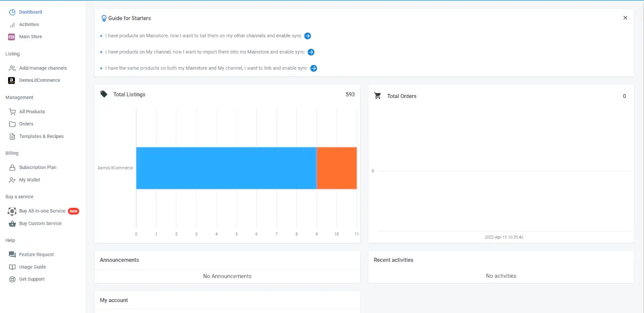Click the Announcements heading
The width and height of the screenshot is (644, 313).
point(119,260)
